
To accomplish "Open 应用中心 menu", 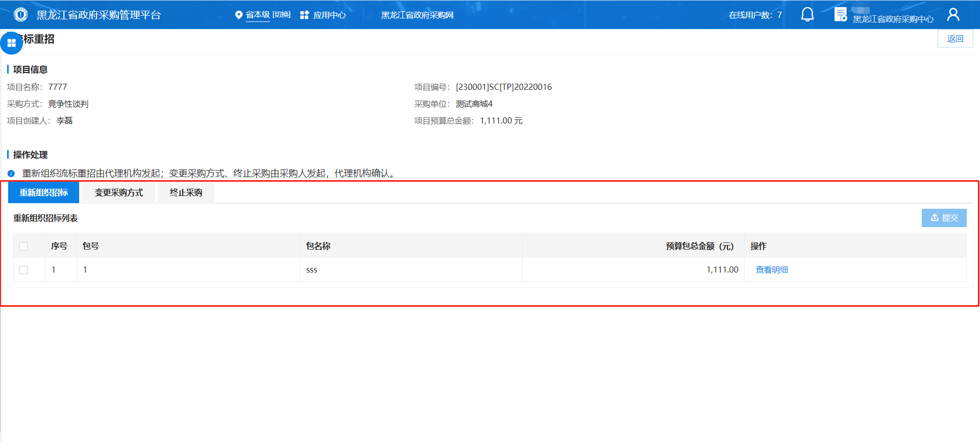I will click(329, 15).
